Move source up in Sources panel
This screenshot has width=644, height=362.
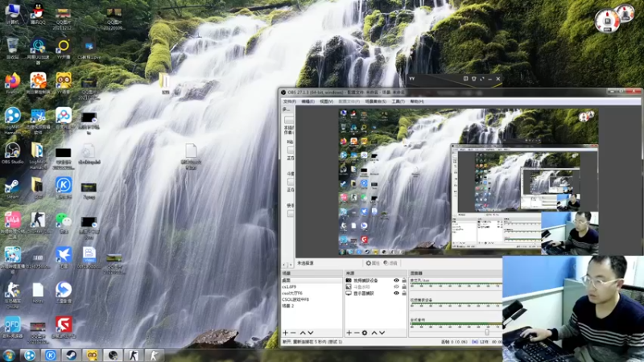tap(374, 333)
